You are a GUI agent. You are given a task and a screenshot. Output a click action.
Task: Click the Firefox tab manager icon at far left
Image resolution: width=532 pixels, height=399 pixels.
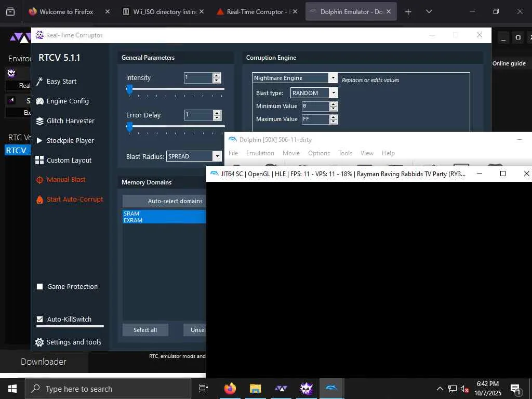(x=10, y=11)
